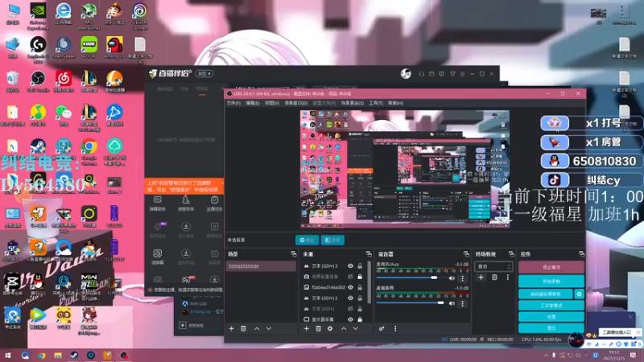
Task: Open hamburger menu icon in streaming companion title bar
Action: 462,74
